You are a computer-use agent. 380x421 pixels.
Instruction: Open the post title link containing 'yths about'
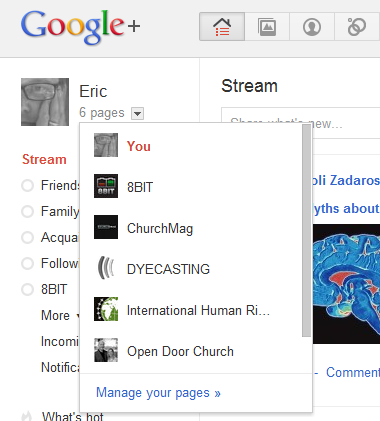pyautogui.click(x=346, y=209)
